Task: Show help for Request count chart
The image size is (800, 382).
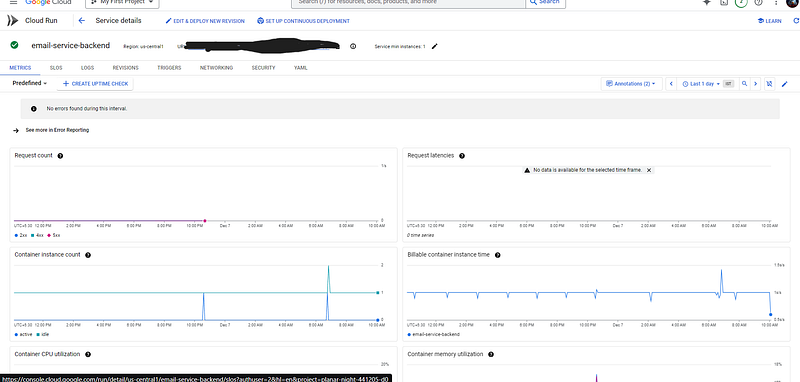Action: [x=60, y=156]
